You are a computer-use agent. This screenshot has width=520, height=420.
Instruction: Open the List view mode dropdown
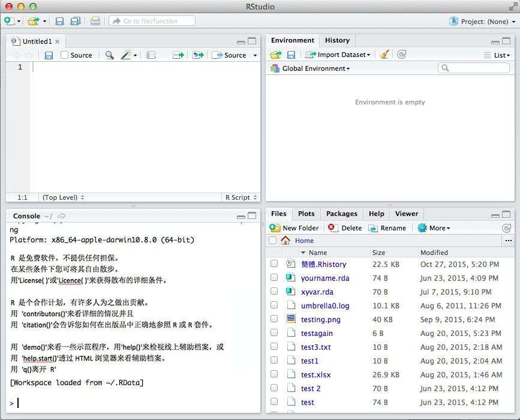click(x=497, y=55)
